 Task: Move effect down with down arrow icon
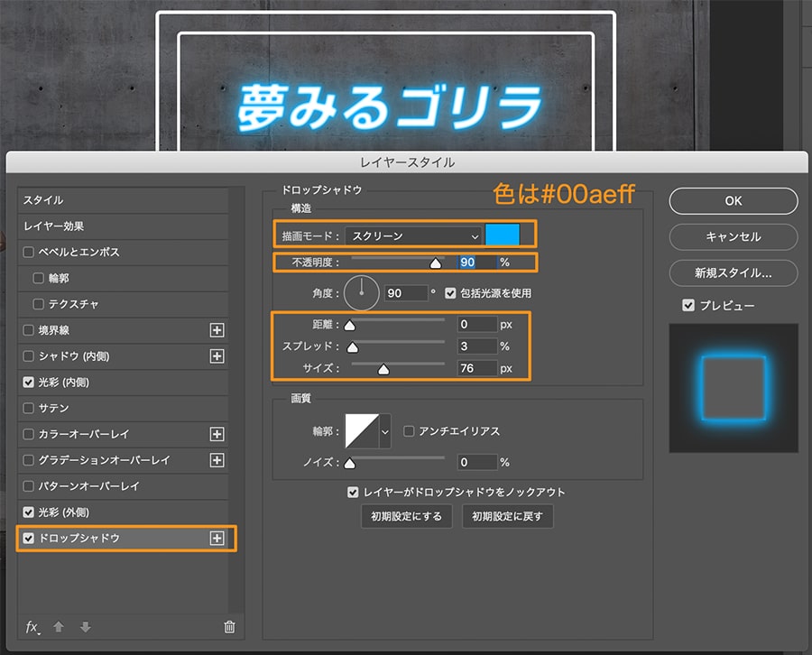[86, 627]
